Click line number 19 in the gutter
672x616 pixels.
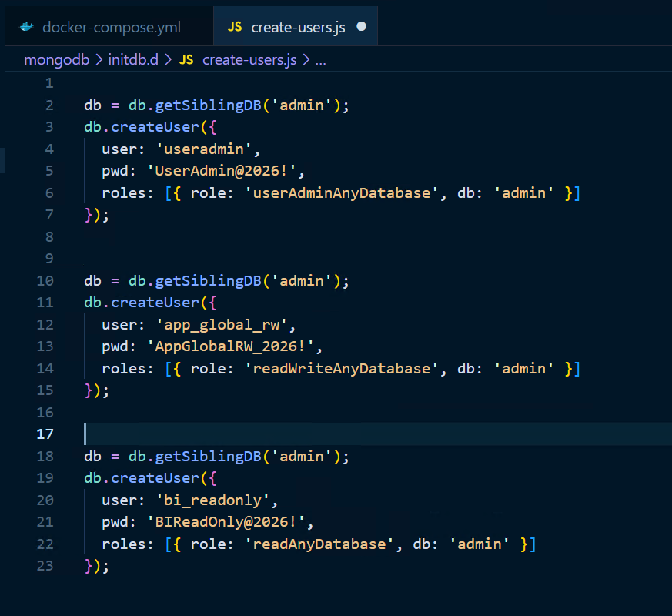pyautogui.click(x=45, y=478)
